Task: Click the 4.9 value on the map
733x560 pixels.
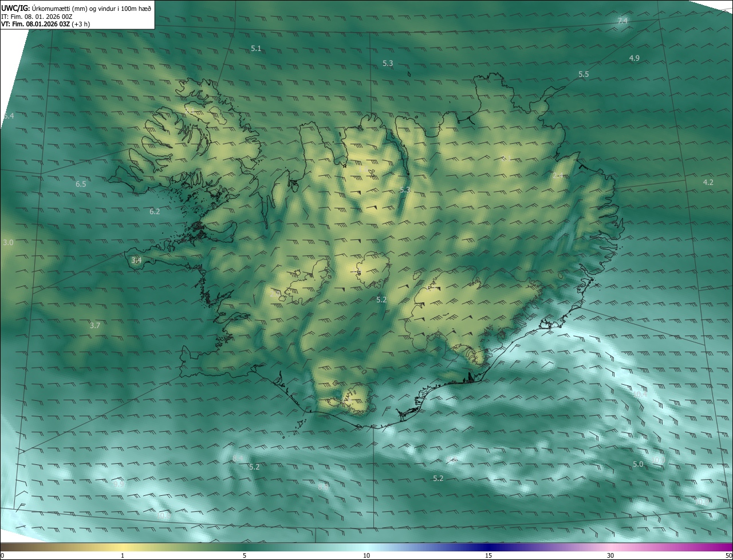Action: tap(635, 58)
